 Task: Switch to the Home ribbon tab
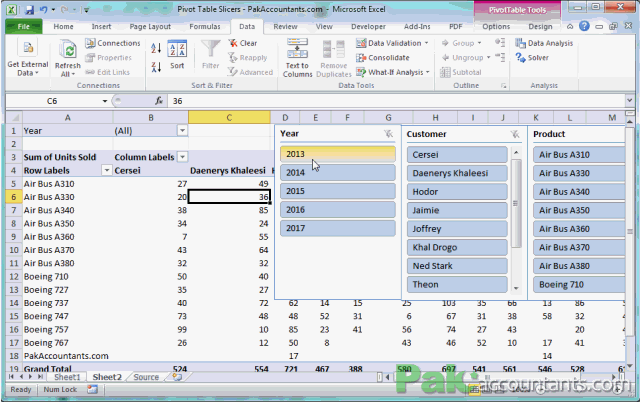click(64, 27)
